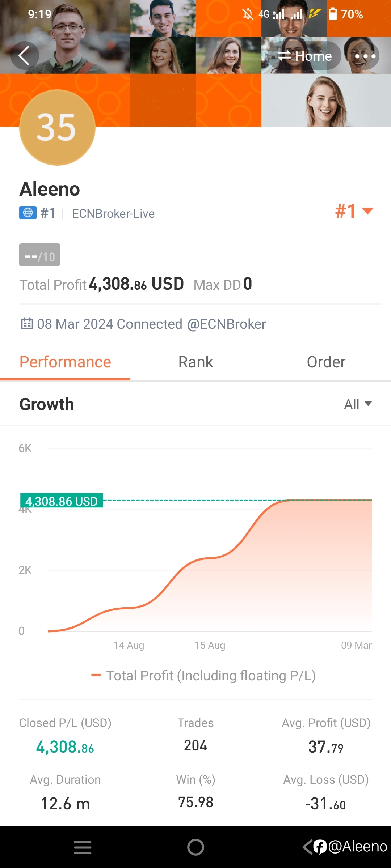Tap the back arrow icon
The image size is (391, 868).
point(24,56)
